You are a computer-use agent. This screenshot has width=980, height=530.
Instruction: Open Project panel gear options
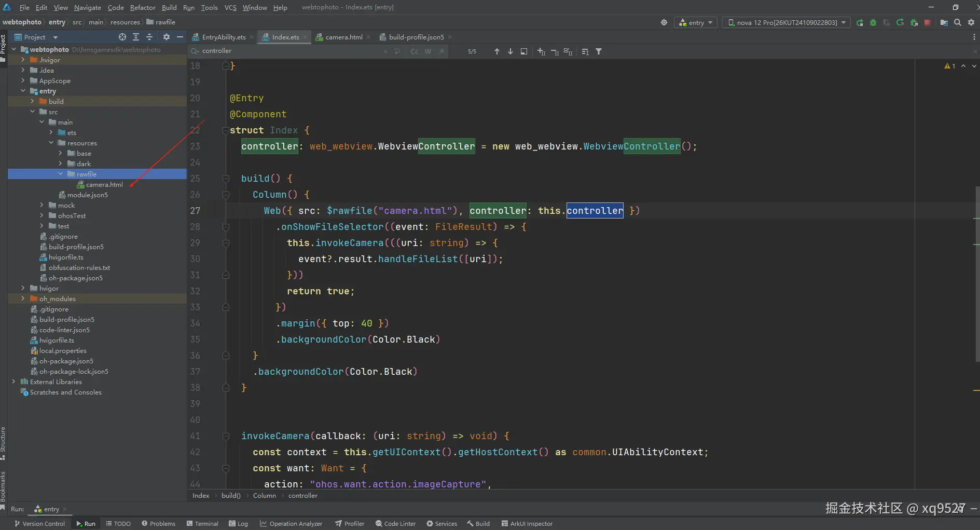(166, 37)
